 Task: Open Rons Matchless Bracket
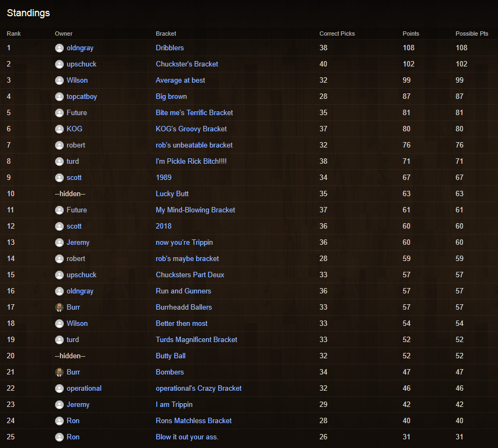(193, 420)
